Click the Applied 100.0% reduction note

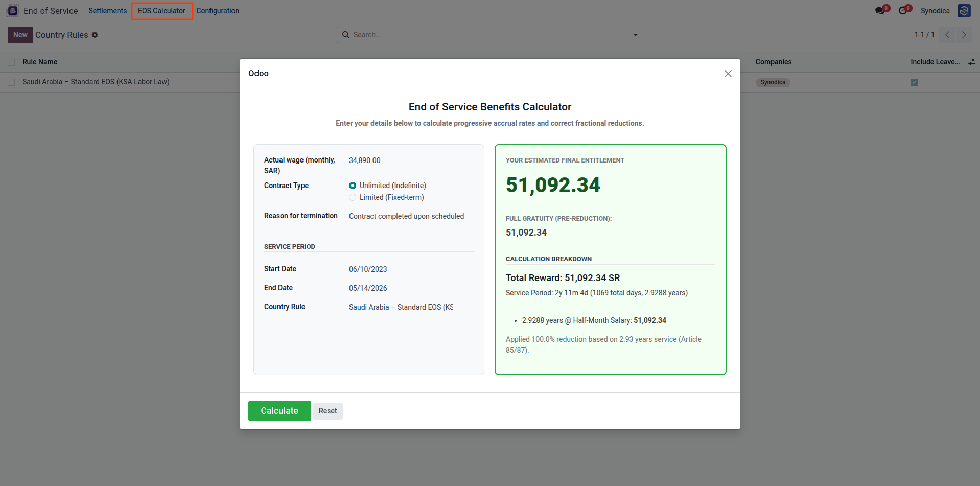click(603, 344)
